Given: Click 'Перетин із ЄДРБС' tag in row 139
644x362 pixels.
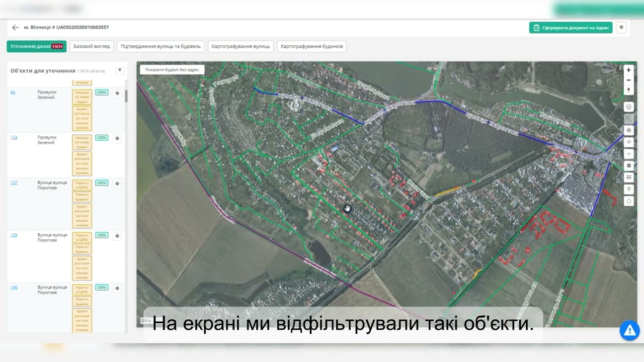Looking at the screenshot, I should [x=82, y=237].
